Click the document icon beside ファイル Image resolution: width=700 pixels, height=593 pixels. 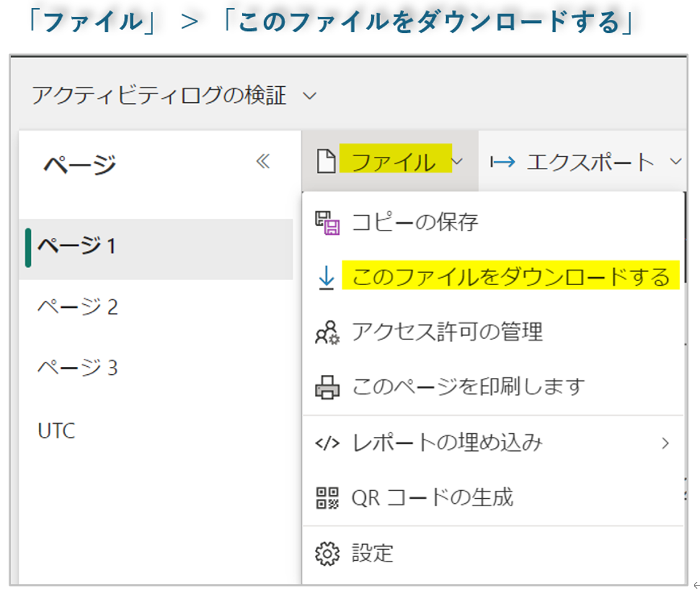coord(326,161)
